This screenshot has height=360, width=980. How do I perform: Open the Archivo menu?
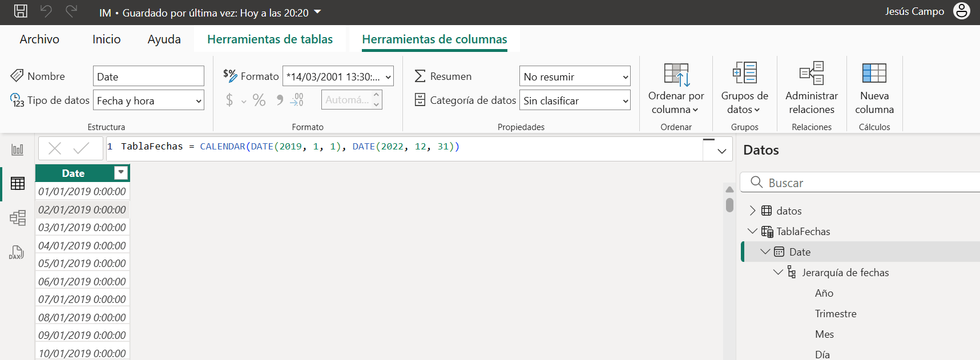click(x=39, y=39)
